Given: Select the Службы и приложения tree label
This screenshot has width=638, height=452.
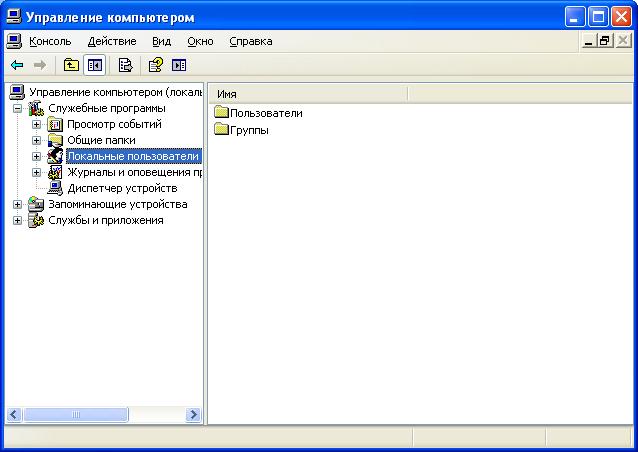Looking at the screenshot, I should [x=106, y=220].
